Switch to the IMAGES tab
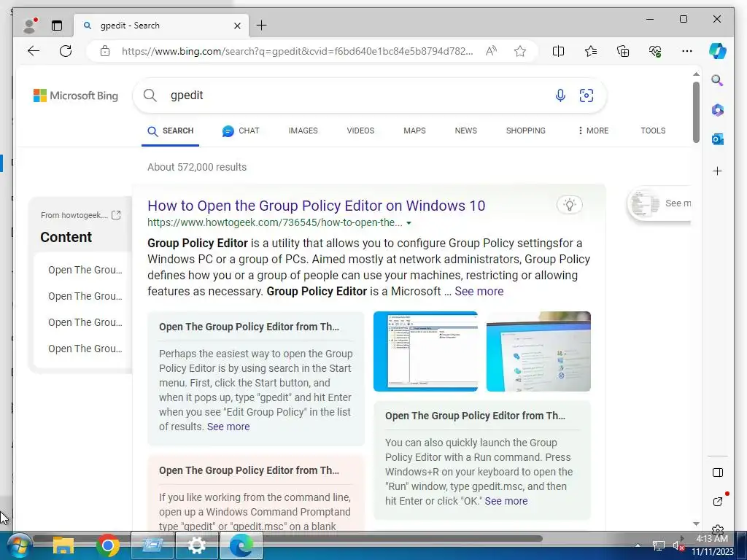 click(x=303, y=131)
